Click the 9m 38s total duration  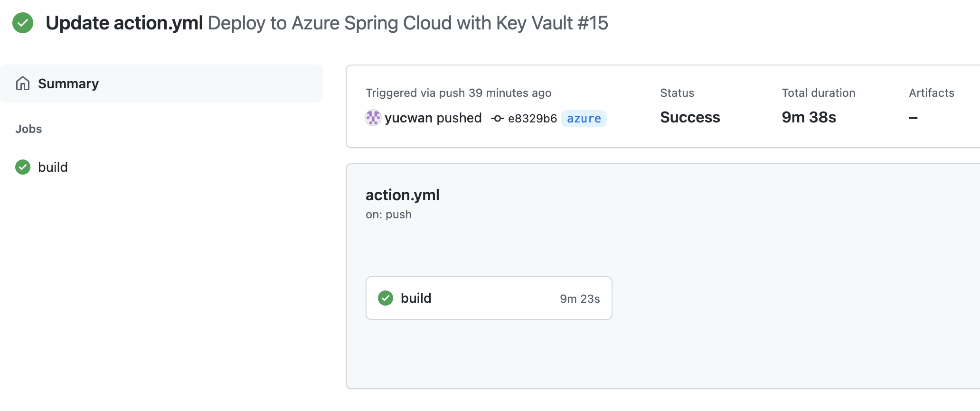coord(809,117)
